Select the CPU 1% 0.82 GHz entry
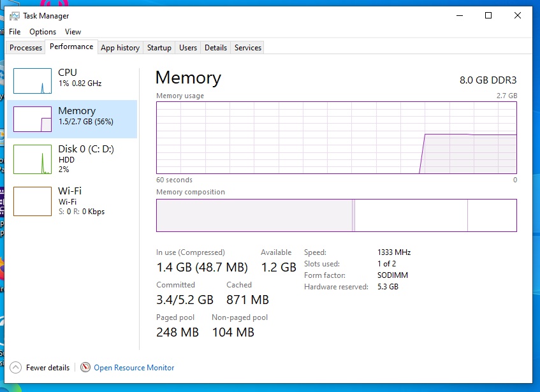 pos(72,81)
